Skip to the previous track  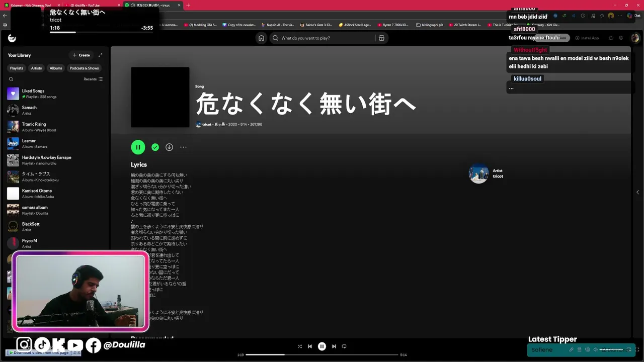pos(310,346)
